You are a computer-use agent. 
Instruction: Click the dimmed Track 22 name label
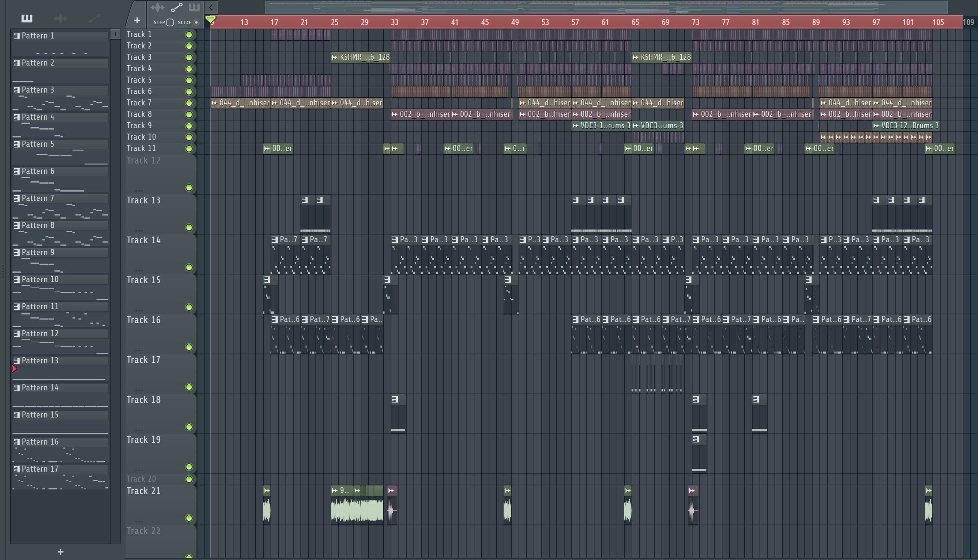(x=143, y=531)
